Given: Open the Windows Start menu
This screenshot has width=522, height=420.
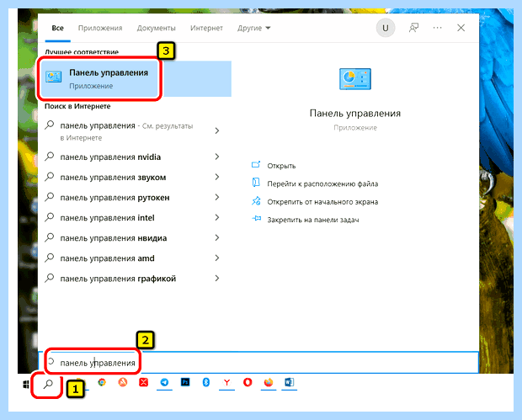Looking at the screenshot, I should (x=25, y=385).
